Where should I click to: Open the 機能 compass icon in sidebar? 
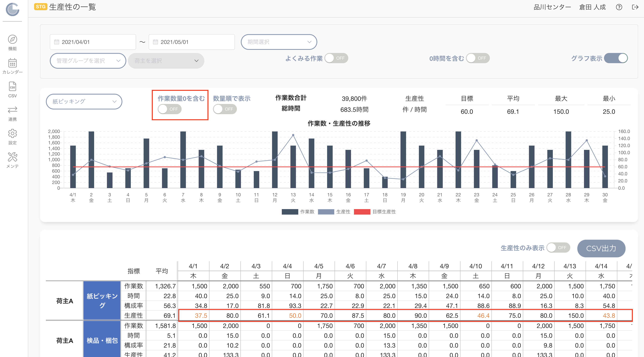(12, 39)
